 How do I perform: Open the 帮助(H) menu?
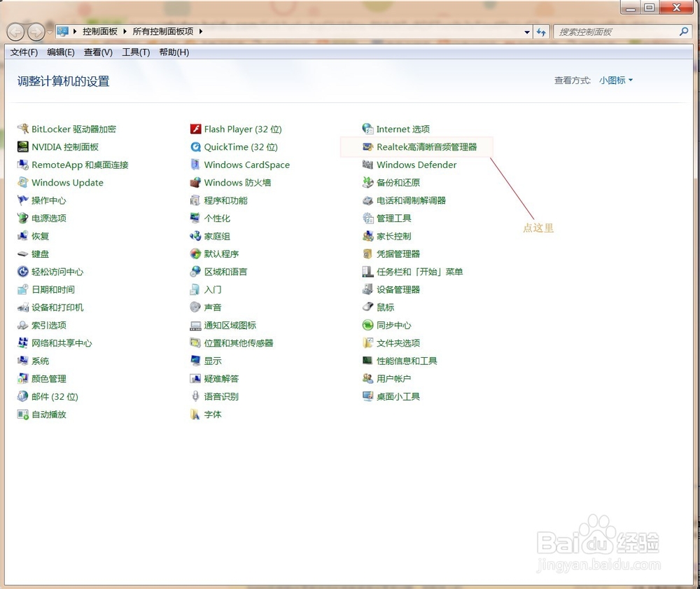coord(174,53)
